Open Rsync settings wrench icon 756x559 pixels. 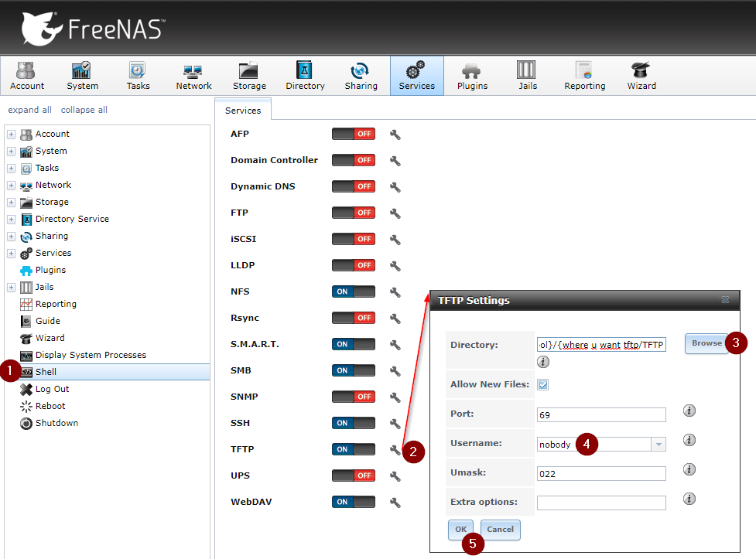395,318
